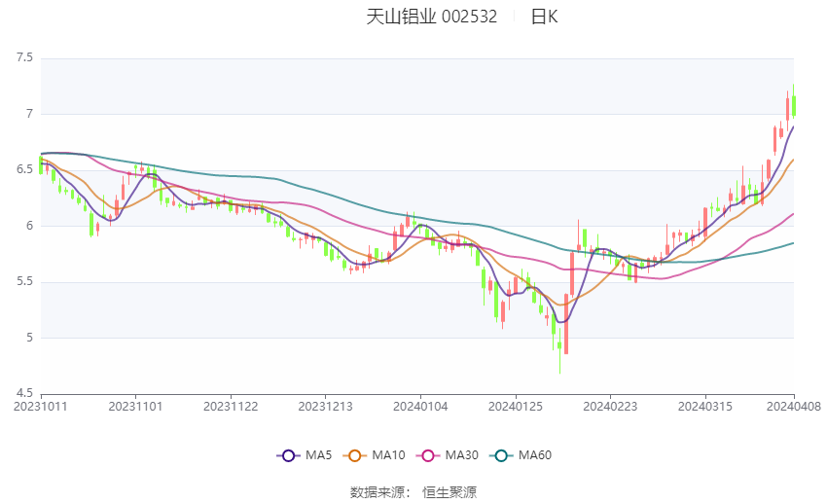The height and width of the screenshot is (504, 827).
Task: Click the 日K subtitle label
Action: point(544,17)
